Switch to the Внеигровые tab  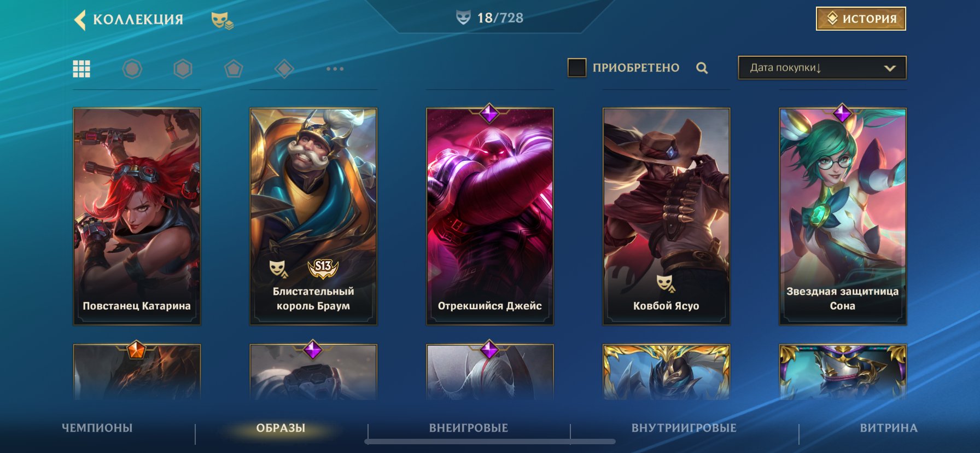(469, 428)
